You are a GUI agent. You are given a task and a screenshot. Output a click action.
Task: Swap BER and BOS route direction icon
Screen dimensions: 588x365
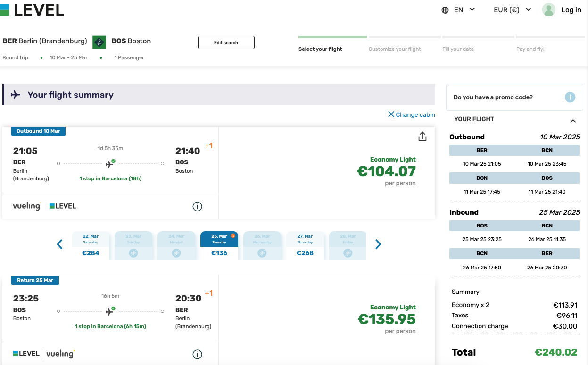pyautogui.click(x=99, y=42)
